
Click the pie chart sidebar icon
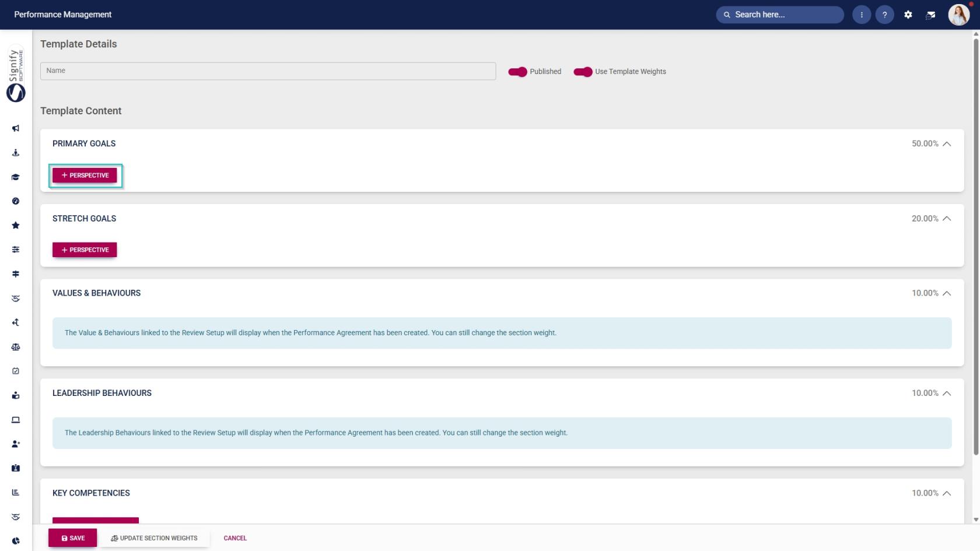[x=16, y=541]
